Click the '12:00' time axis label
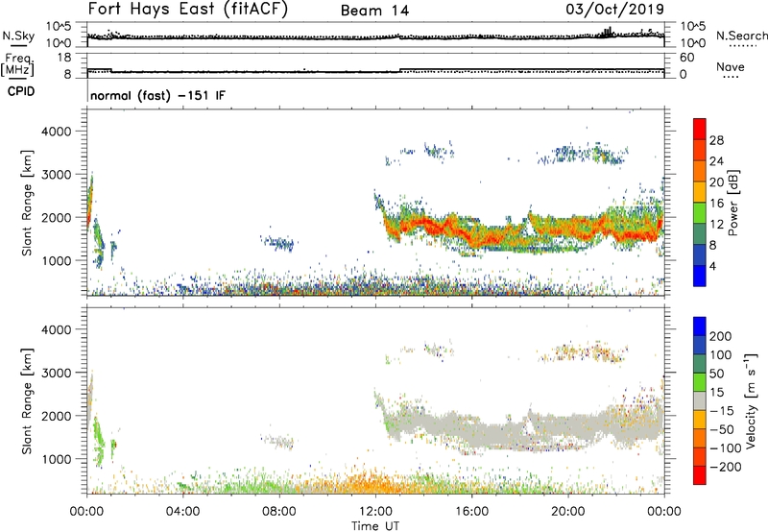Screen dimensions: 768x532 coord(375,512)
